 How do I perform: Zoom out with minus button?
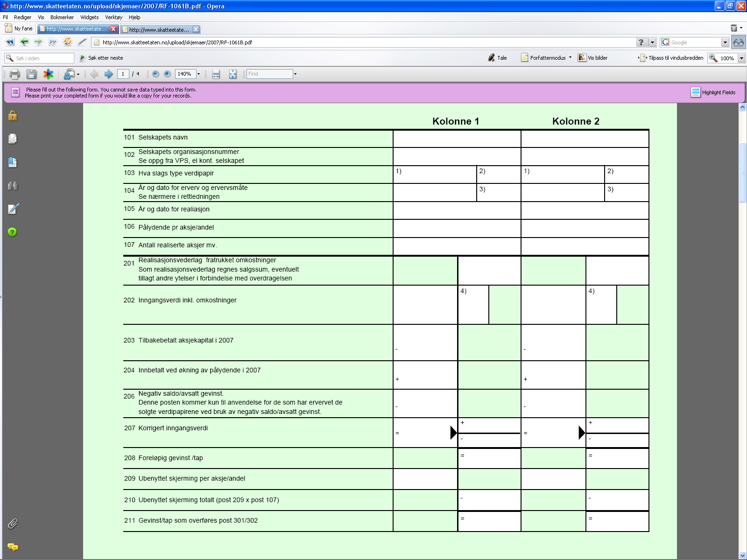coord(155,74)
